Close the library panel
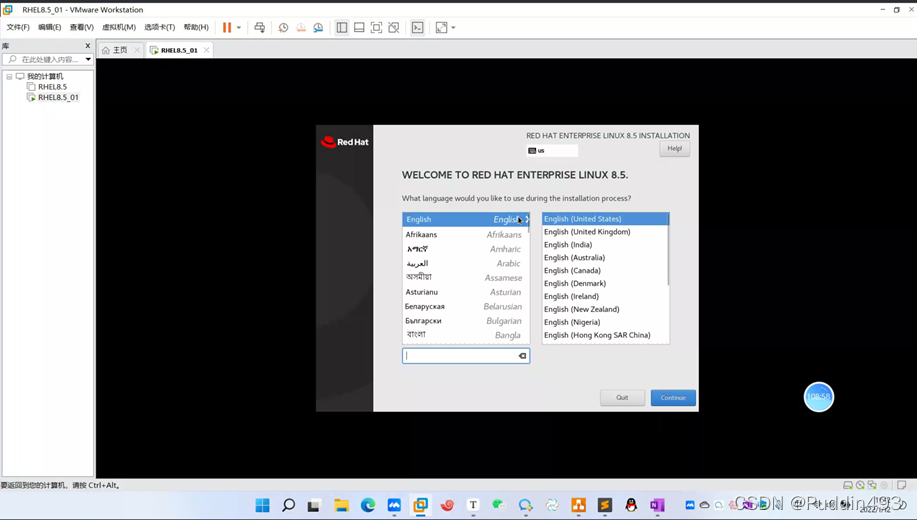The height and width of the screenshot is (520, 917). [x=88, y=46]
